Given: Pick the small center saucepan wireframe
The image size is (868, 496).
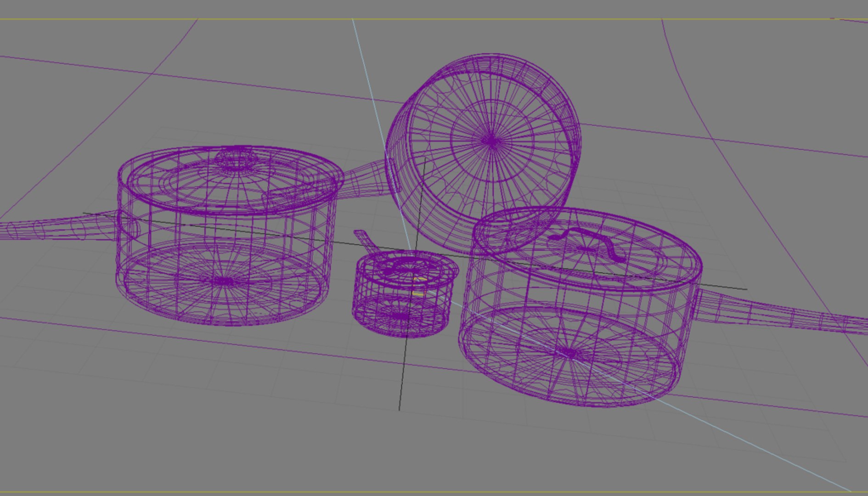Looking at the screenshot, I should [x=405, y=294].
